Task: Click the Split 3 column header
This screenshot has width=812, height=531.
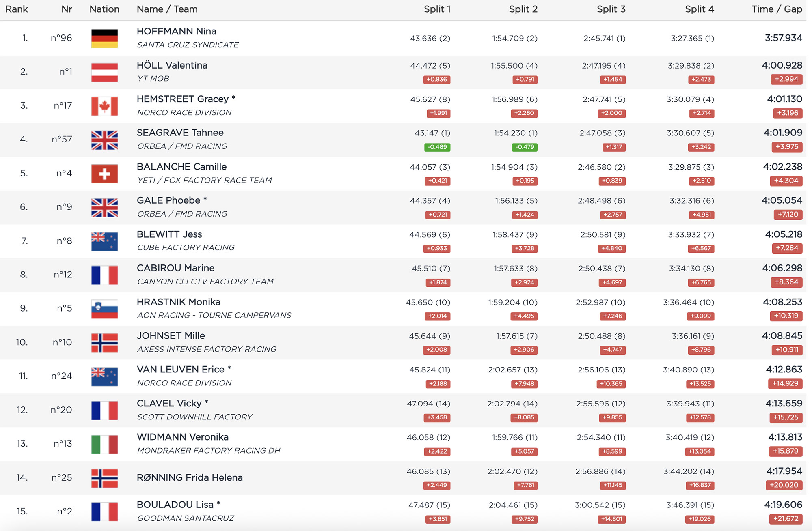Action: click(611, 9)
